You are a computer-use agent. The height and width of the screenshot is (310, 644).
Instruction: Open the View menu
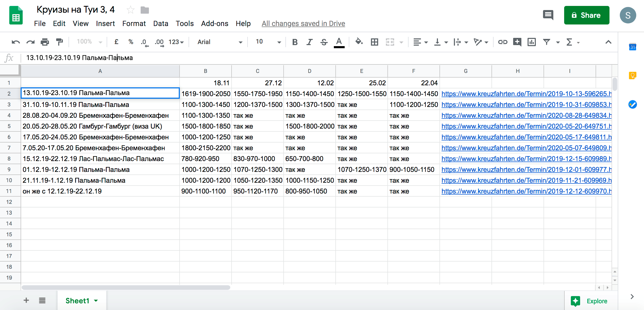coord(81,23)
